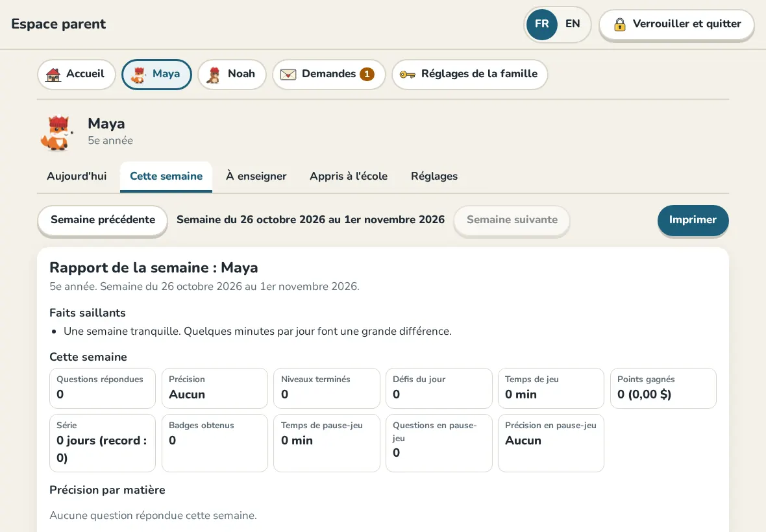Click the Série stat card

(103, 443)
